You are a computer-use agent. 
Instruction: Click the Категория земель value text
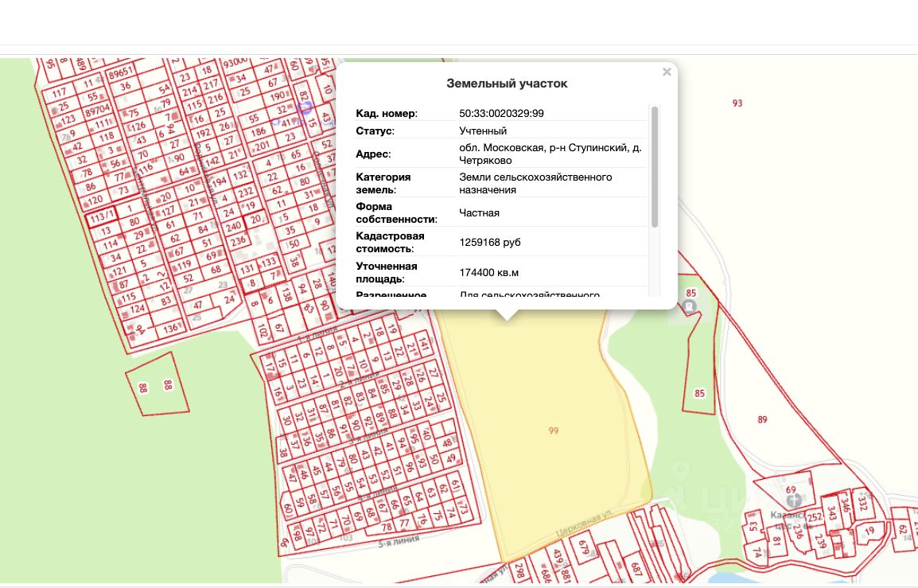pos(535,183)
